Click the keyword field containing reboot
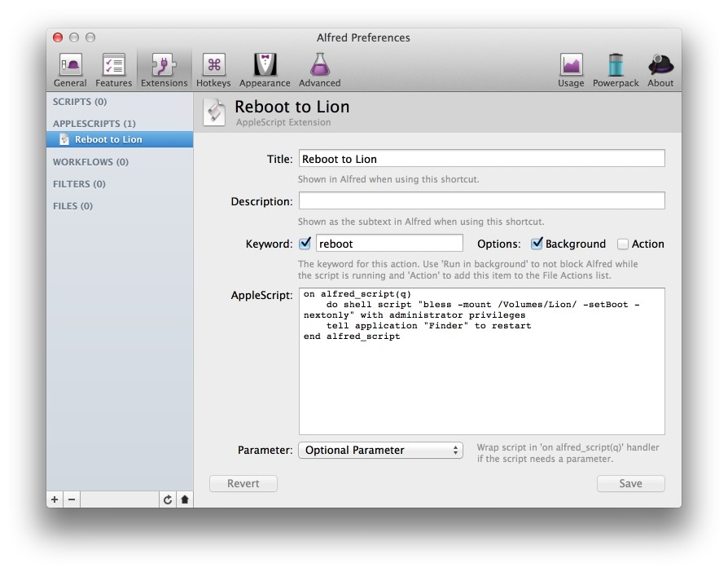Viewport: 728px width, 572px height. (389, 243)
